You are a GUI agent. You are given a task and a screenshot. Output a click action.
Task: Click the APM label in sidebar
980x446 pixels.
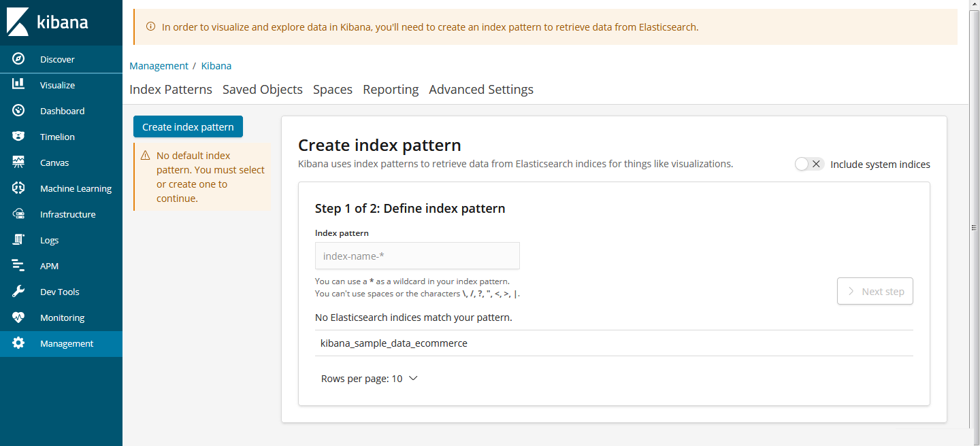pyautogui.click(x=50, y=266)
